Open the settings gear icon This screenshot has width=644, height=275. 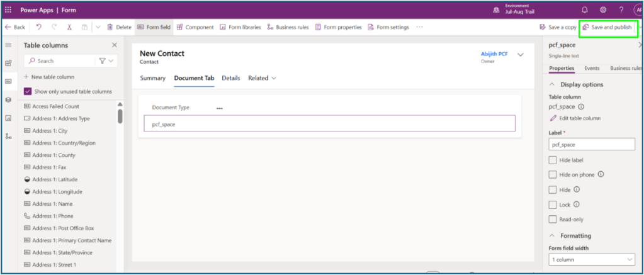[x=602, y=10]
